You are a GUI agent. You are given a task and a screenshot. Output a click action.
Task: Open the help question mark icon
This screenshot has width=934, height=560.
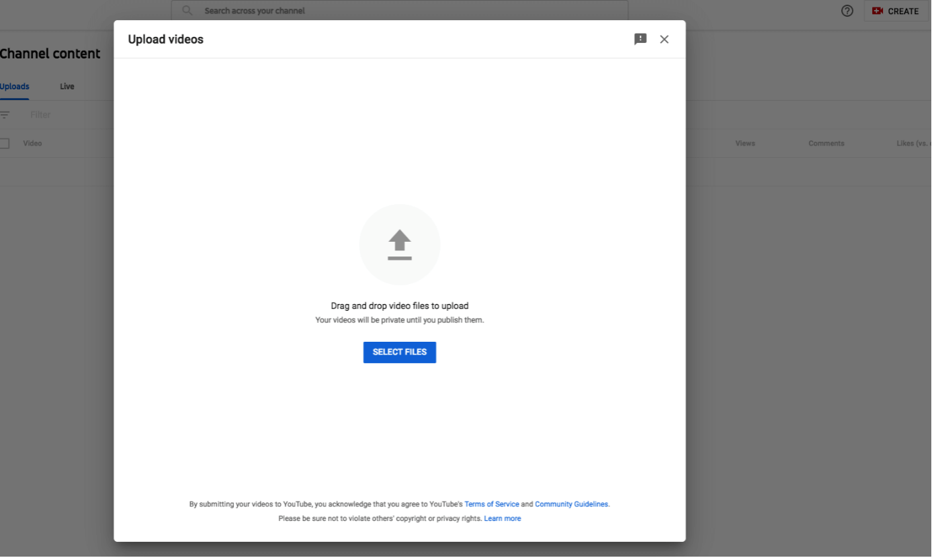847,11
